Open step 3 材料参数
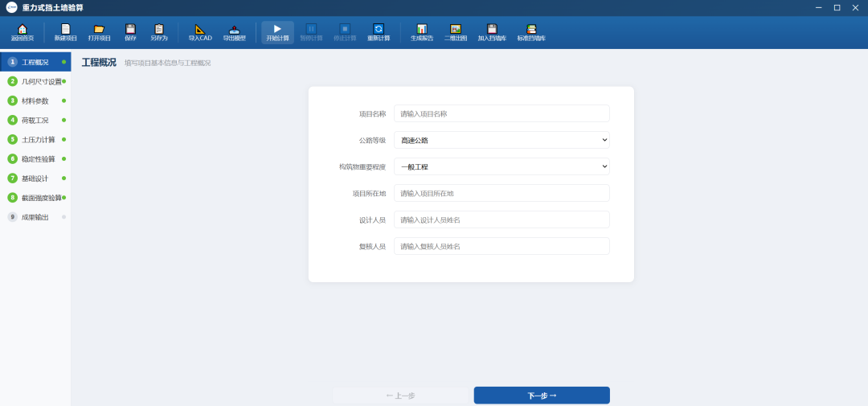The width and height of the screenshot is (868, 406). tap(35, 100)
